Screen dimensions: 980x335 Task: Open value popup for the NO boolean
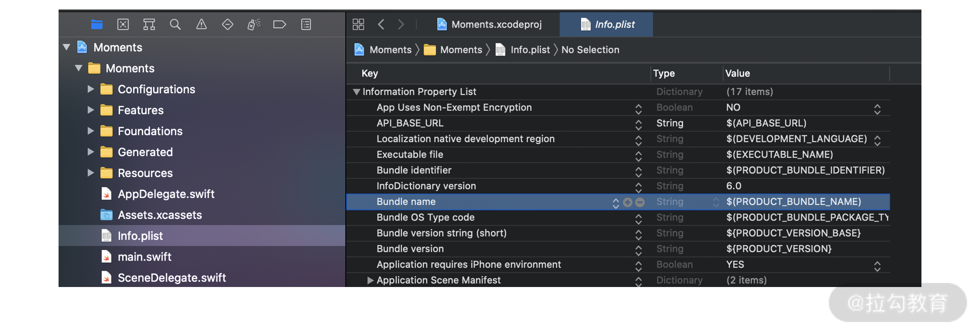[877, 109]
